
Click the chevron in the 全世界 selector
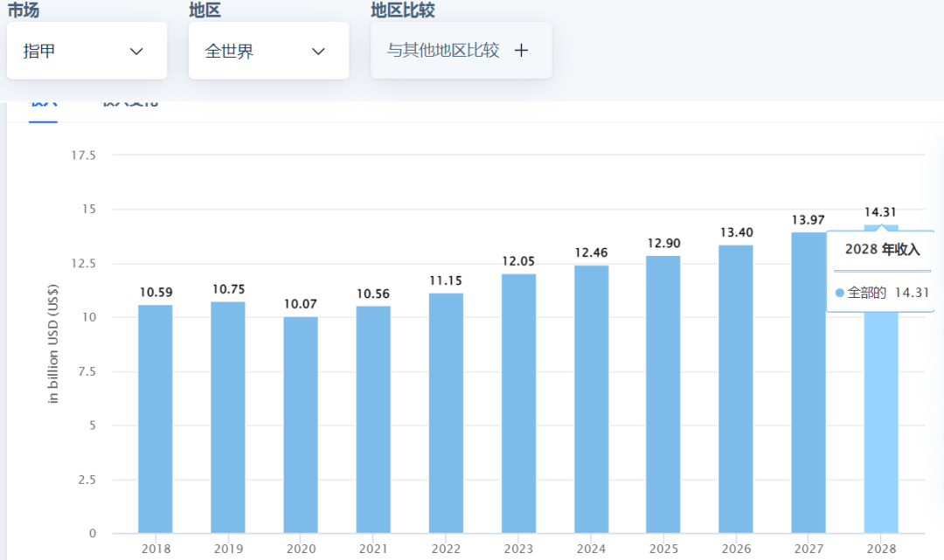pos(318,51)
